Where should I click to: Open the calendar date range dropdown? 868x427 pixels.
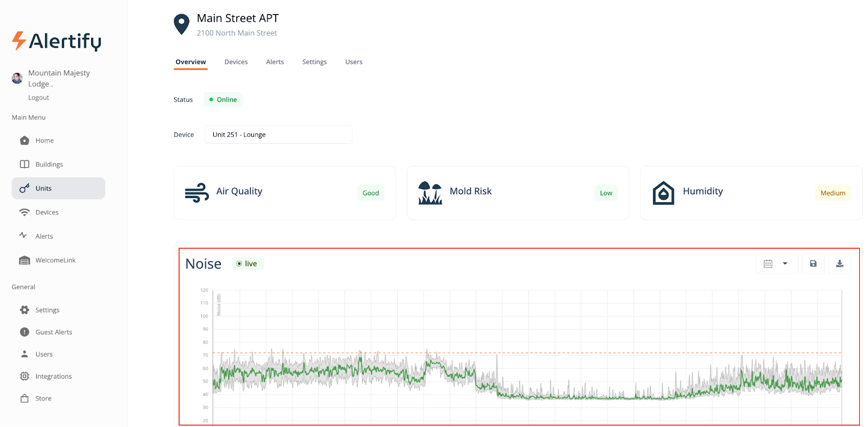(x=776, y=264)
